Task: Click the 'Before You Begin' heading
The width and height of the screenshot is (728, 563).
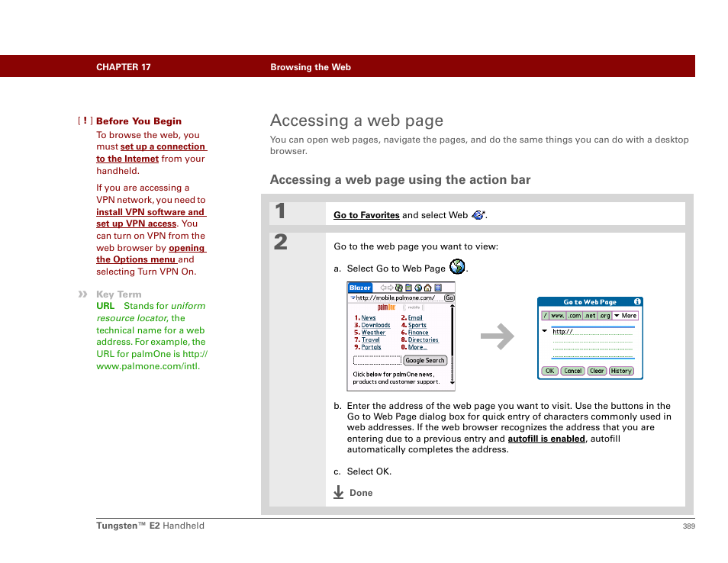Action: click(x=139, y=121)
